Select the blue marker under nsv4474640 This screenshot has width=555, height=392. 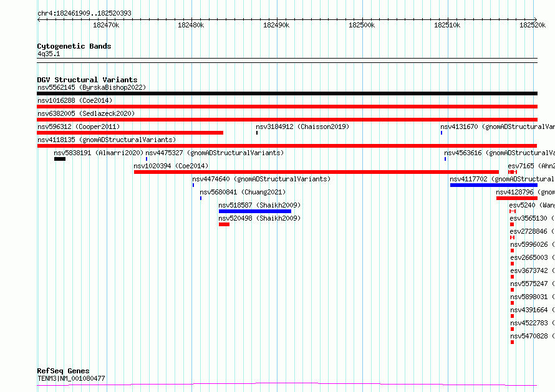point(193,185)
